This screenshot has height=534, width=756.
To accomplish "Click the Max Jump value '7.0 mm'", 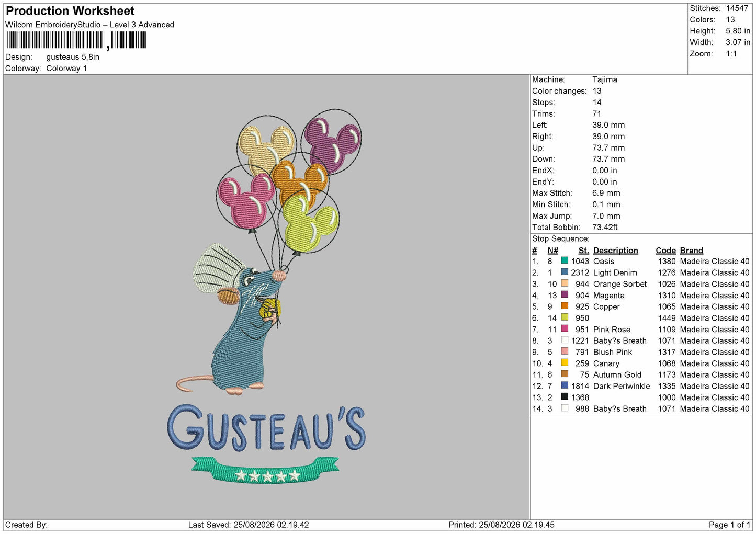I will point(606,216).
